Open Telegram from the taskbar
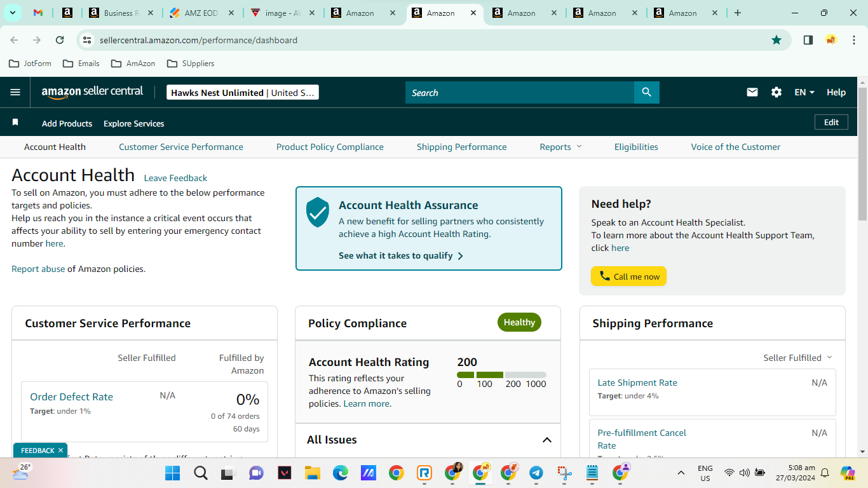Screen dimensions: 868x488 click(536, 473)
